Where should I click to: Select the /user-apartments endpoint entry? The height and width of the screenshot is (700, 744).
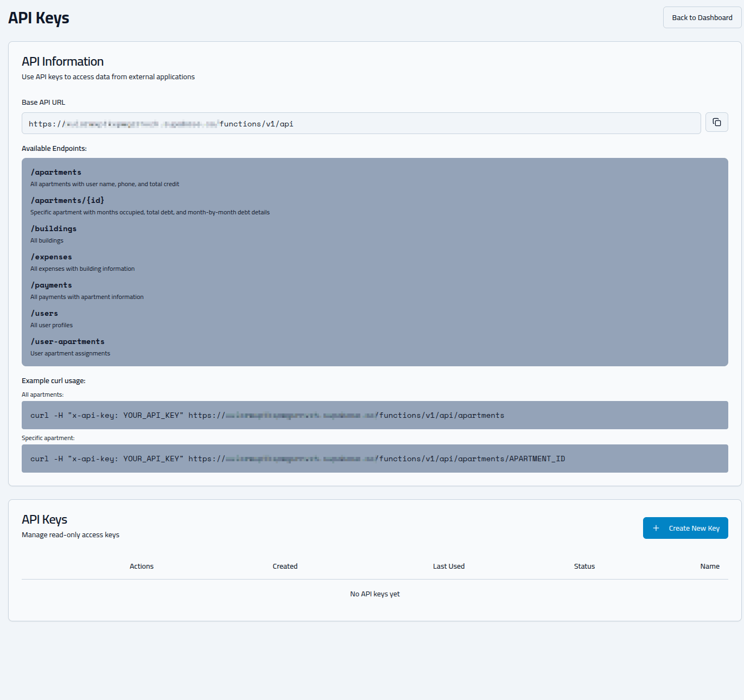(x=68, y=342)
